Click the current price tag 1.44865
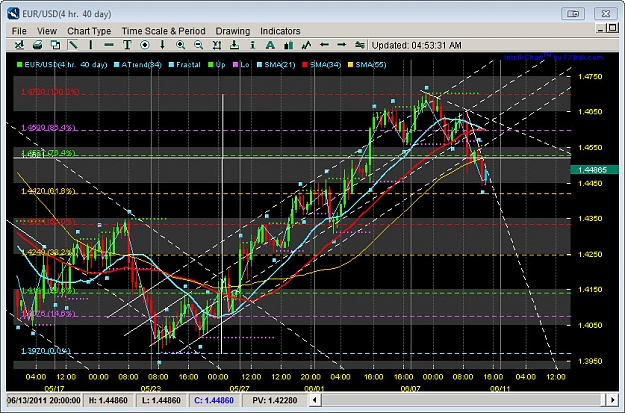This screenshot has height=413, width=625. click(x=594, y=170)
